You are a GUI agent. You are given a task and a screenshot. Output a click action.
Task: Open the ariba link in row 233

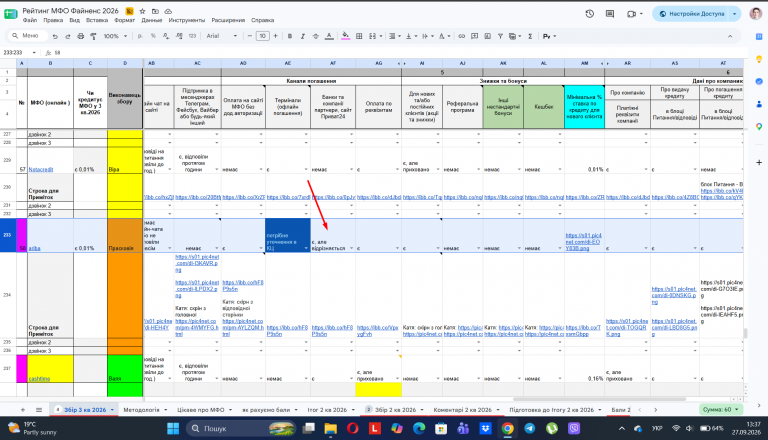point(34,248)
